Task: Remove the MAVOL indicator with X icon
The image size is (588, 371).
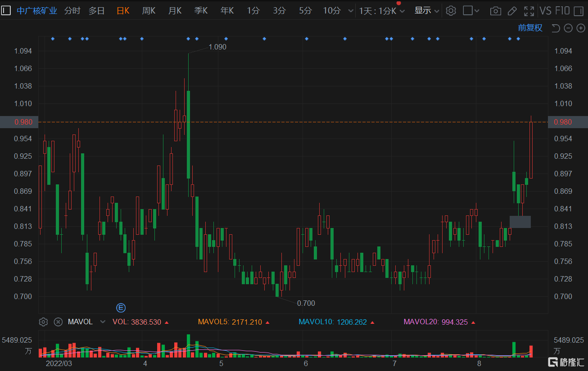Action: (x=58, y=322)
